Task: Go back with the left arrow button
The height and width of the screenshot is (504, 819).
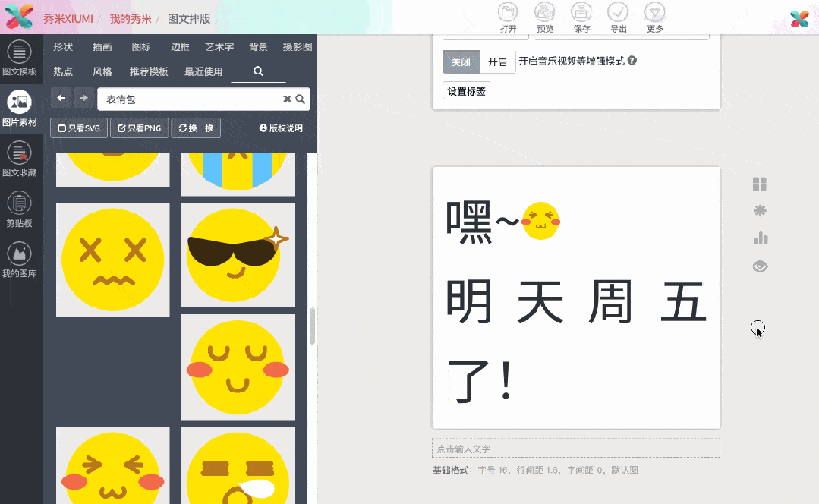Action: coord(61,98)
